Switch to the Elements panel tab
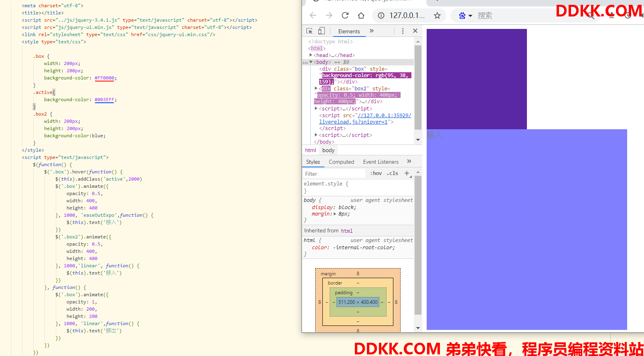 [x=349, y=31]
